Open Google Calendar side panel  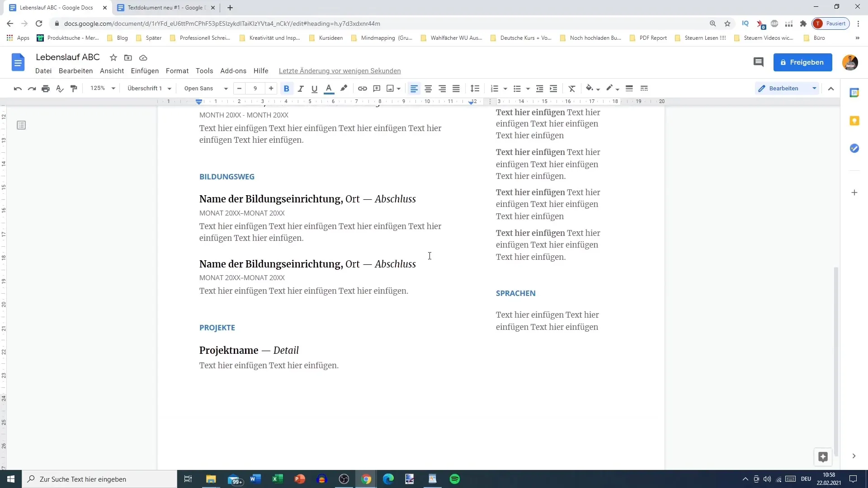854,93
